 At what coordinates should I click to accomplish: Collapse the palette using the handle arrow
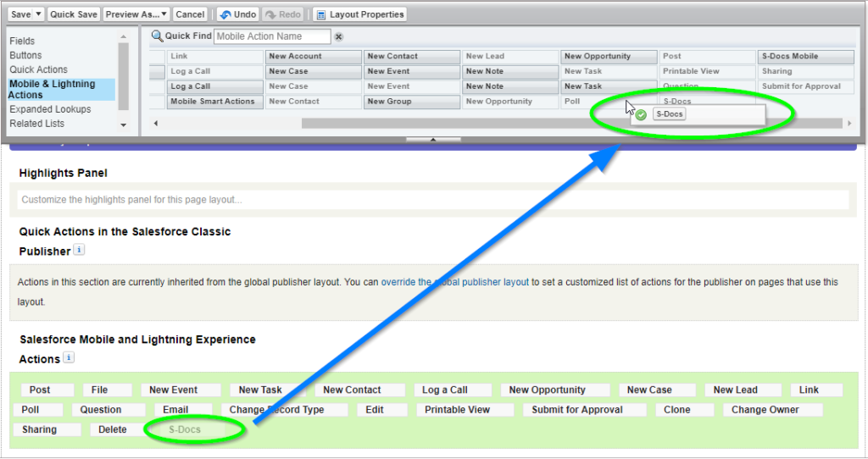(x=433, y=140)
